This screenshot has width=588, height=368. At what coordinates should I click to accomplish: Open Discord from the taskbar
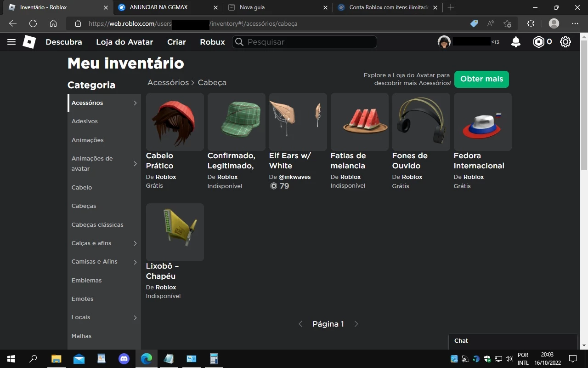pos(124,359)
